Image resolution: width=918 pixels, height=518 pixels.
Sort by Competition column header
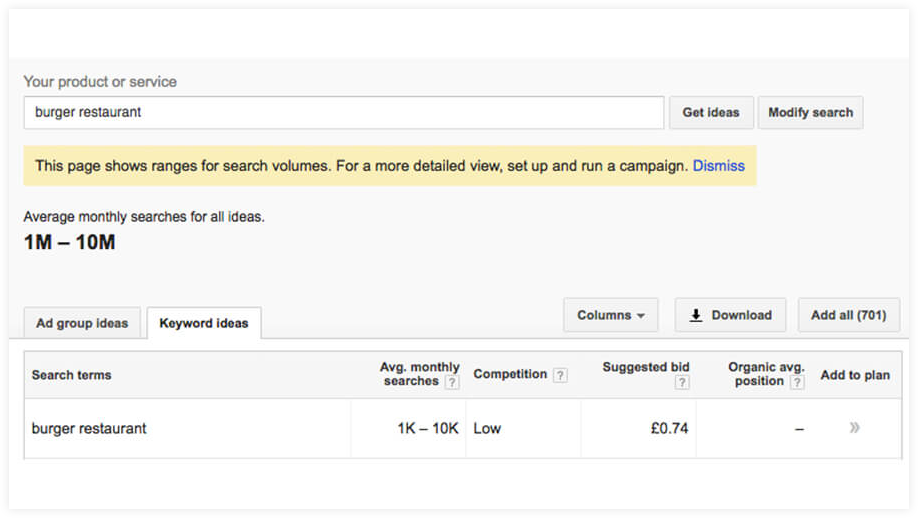pyautogui.click(x=510, y=374)
